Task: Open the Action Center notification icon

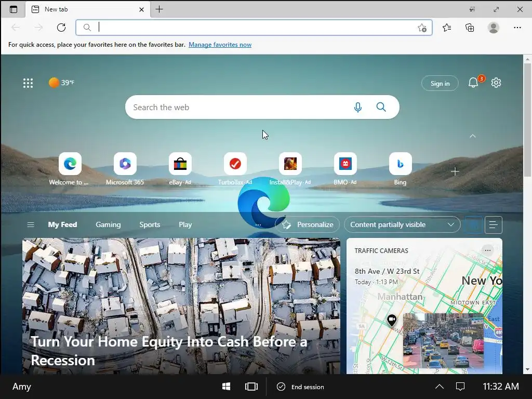Action: point(460,387)
